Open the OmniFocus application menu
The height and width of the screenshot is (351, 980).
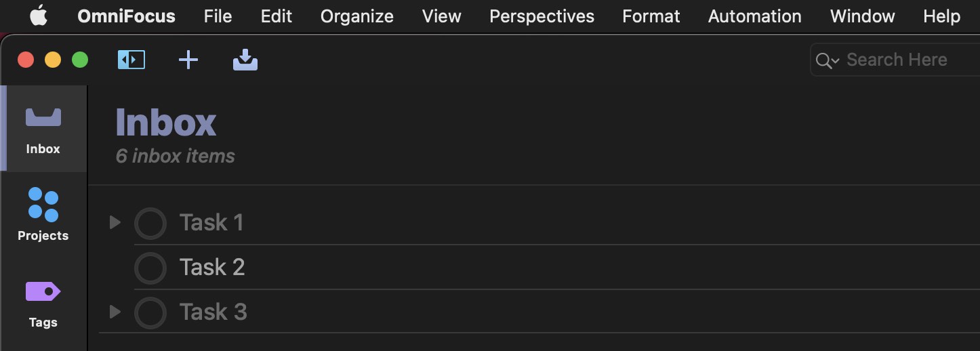[x=126, y=16]
